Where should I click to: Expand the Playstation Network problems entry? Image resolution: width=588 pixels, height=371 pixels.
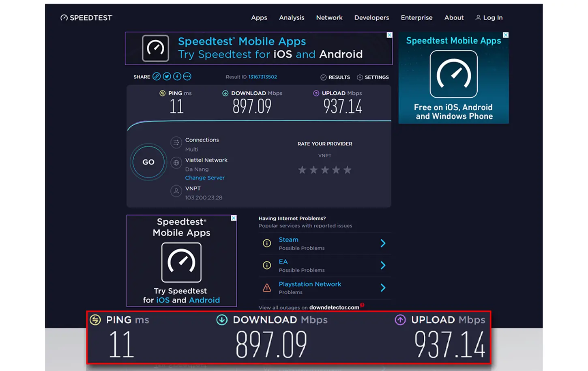(x=382, y=288)
